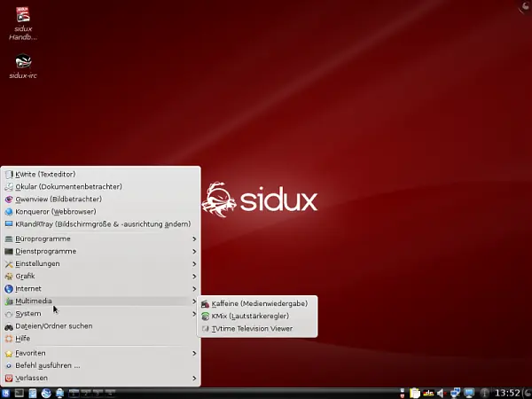Image resolution: width=532 pixels, height=399 pixels.
Task: Click the network desktop icon beside globe
Action: [59, 393]
